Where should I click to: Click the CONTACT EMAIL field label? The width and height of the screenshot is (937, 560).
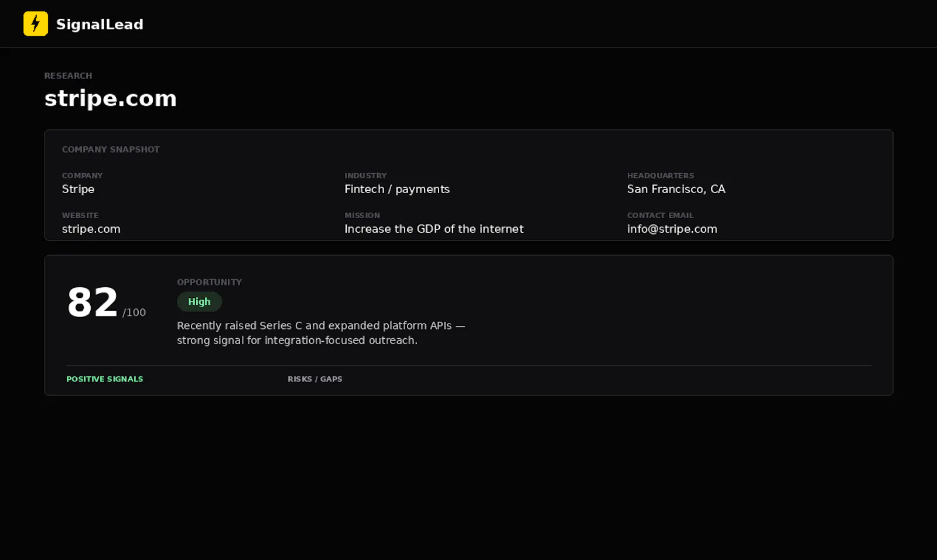(660, 215)
